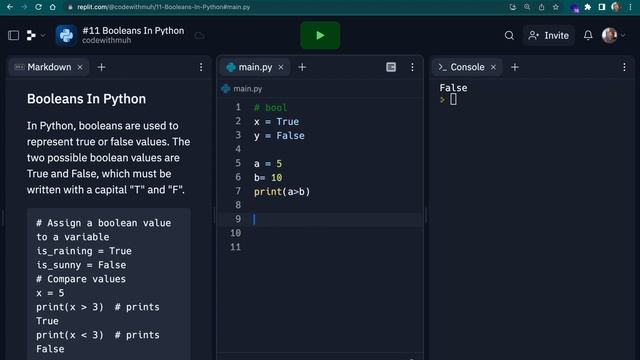Open the notifications bell
Screen dimensions: 640x360
coord(588,36)
